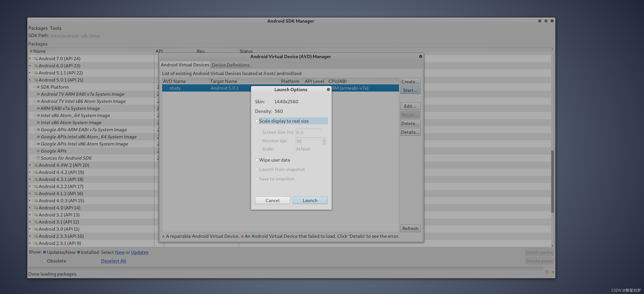
Task: Open the SDK Manager log icon
Action: [553, 272]
